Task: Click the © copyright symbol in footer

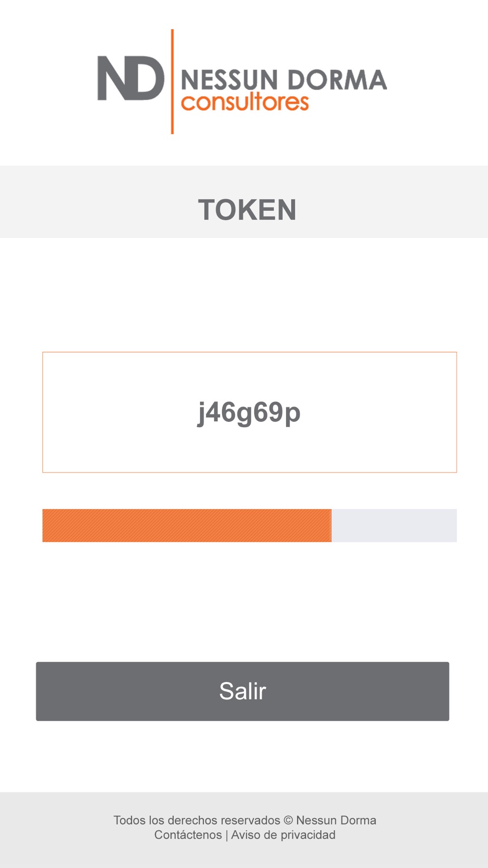Action: click(288, 820)
